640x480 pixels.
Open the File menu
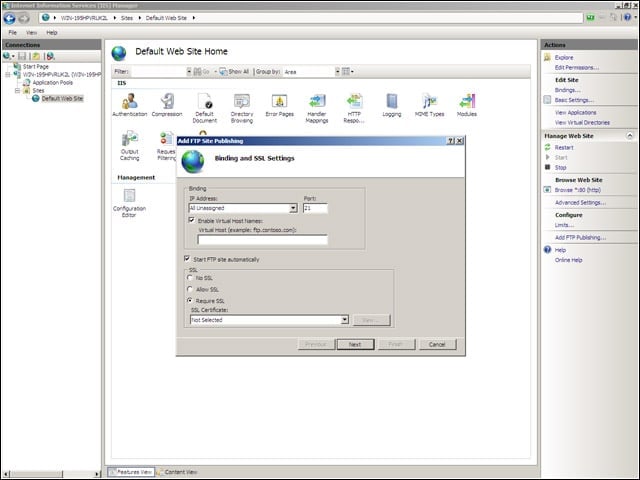(13, 32)
